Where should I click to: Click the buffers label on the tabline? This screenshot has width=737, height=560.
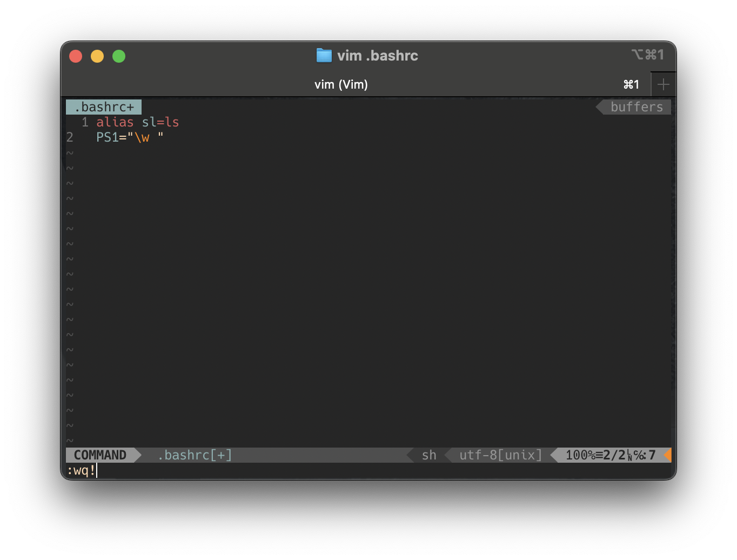coord(636,106)
